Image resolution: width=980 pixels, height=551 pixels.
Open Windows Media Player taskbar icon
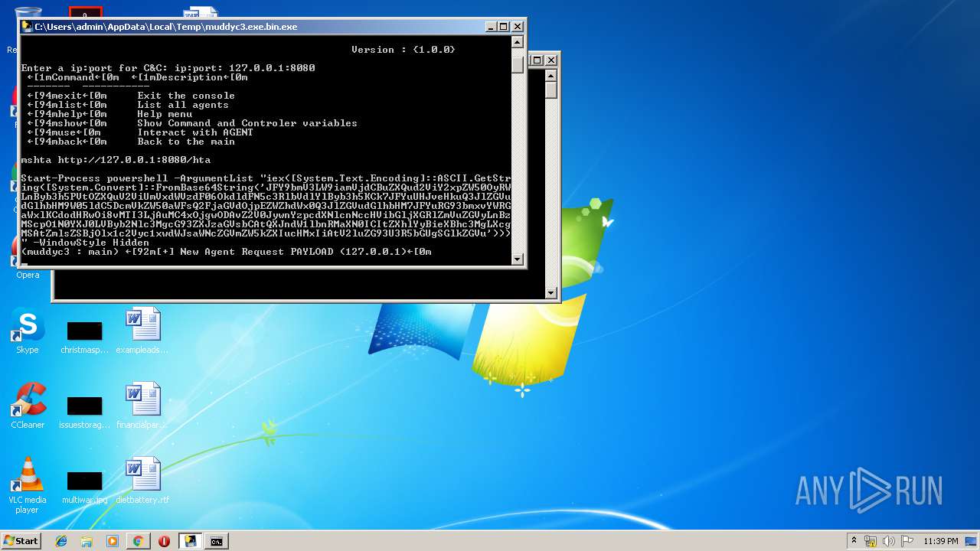pyautogui.click(x=113, y=541)
